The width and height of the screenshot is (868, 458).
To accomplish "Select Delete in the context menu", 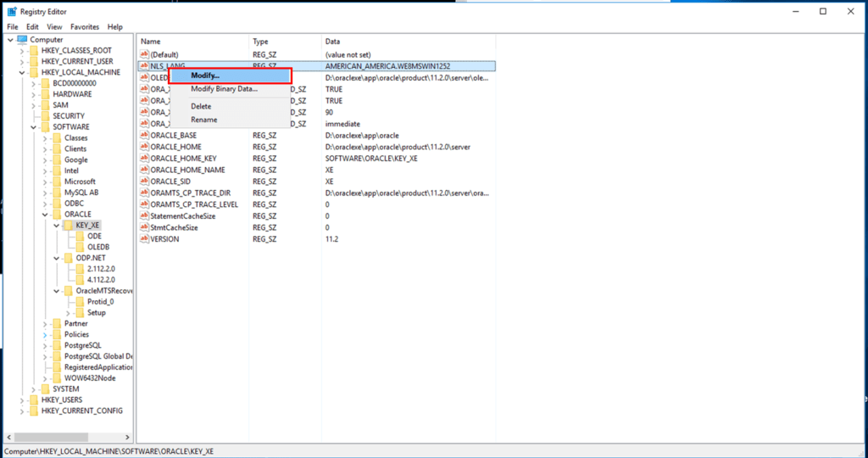I will [201, 106].
